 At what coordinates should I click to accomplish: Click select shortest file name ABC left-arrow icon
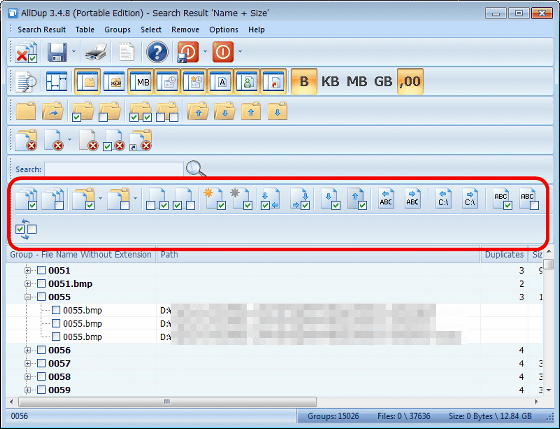(386, 199)
